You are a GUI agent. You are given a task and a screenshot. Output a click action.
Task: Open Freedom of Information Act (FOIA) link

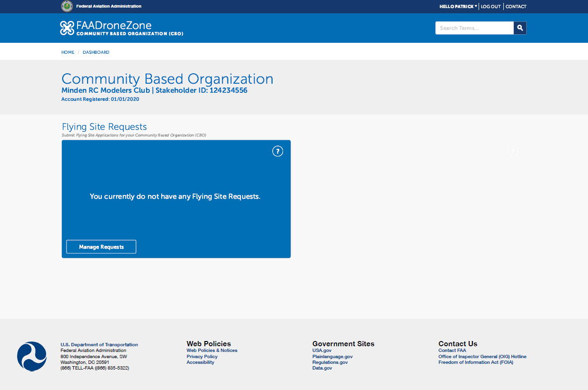point(476,362)
